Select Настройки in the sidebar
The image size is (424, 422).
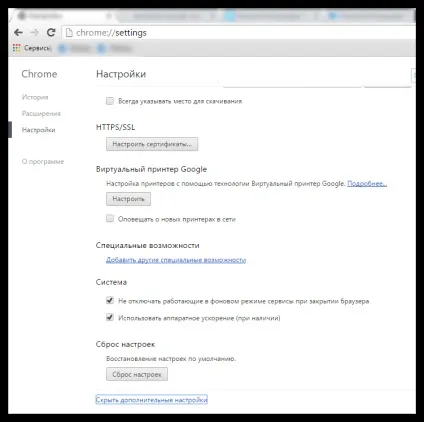(38, 130)
